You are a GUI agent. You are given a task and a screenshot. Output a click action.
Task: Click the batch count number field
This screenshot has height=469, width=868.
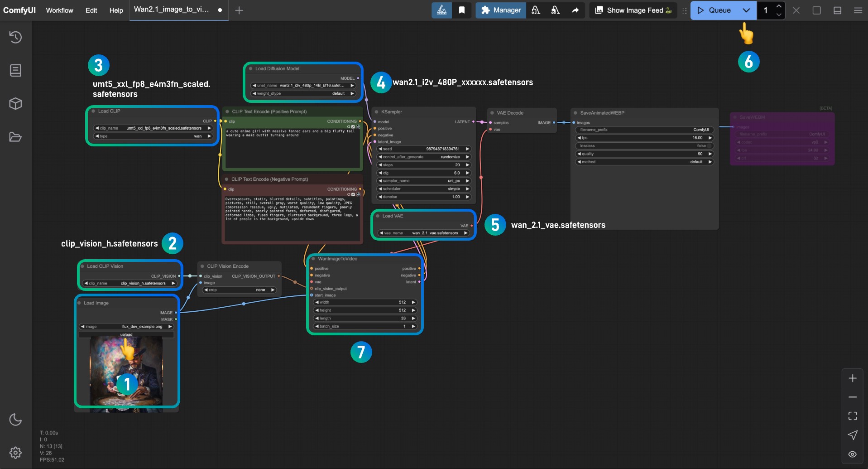[766, 10]
